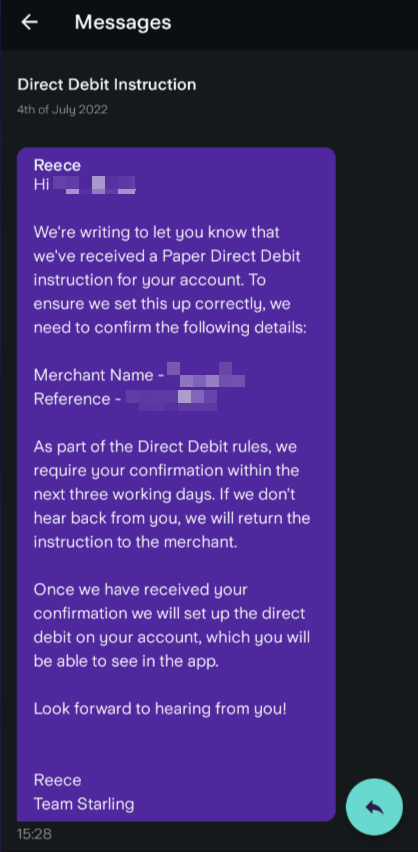The image size is (418, 852).
Task: Go back using the arrow icon
Action: (x=29, y=22)
